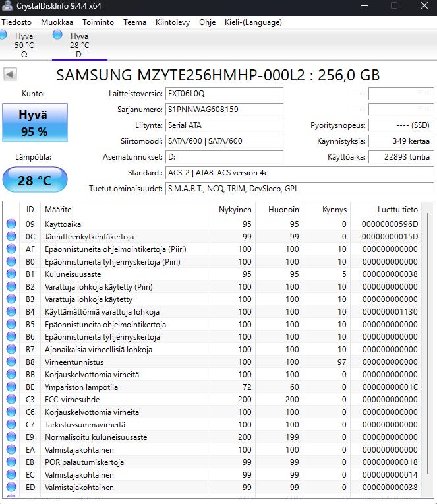Click the Pyöritysnopeus field (SSD)
Screen dimensions: 437x504
(x=401, y=125)
